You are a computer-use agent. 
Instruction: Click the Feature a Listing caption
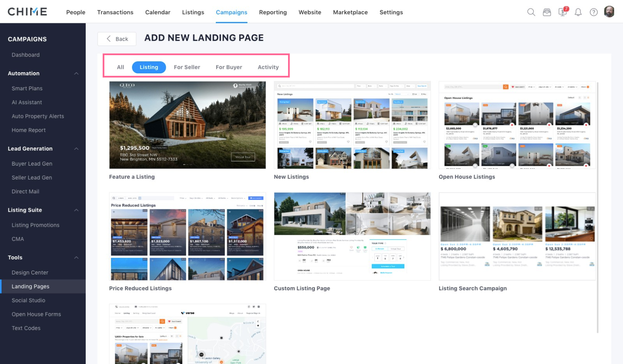(132, 177)
